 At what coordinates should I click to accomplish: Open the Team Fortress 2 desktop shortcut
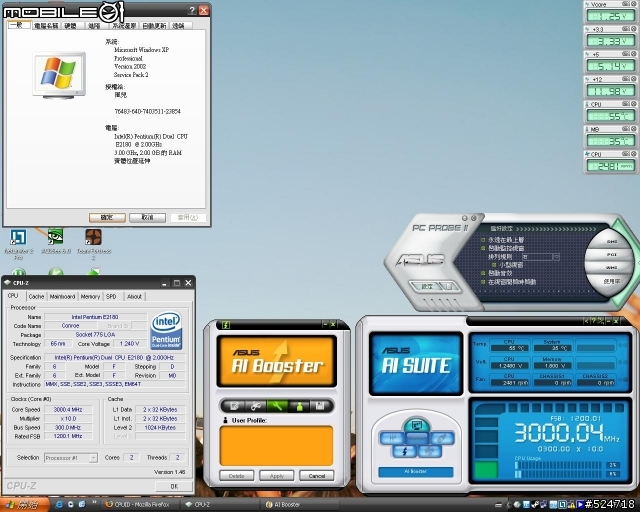click(93, 237)
